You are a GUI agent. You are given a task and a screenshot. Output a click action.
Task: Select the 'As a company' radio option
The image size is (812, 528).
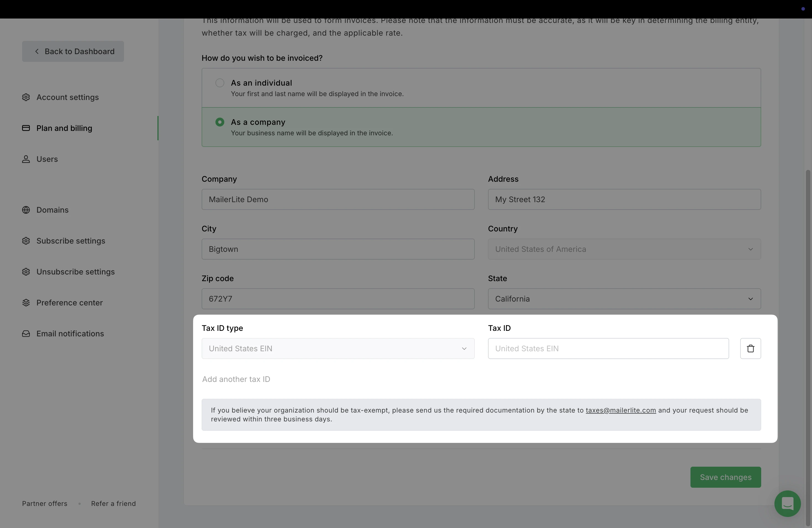(220, 122)
